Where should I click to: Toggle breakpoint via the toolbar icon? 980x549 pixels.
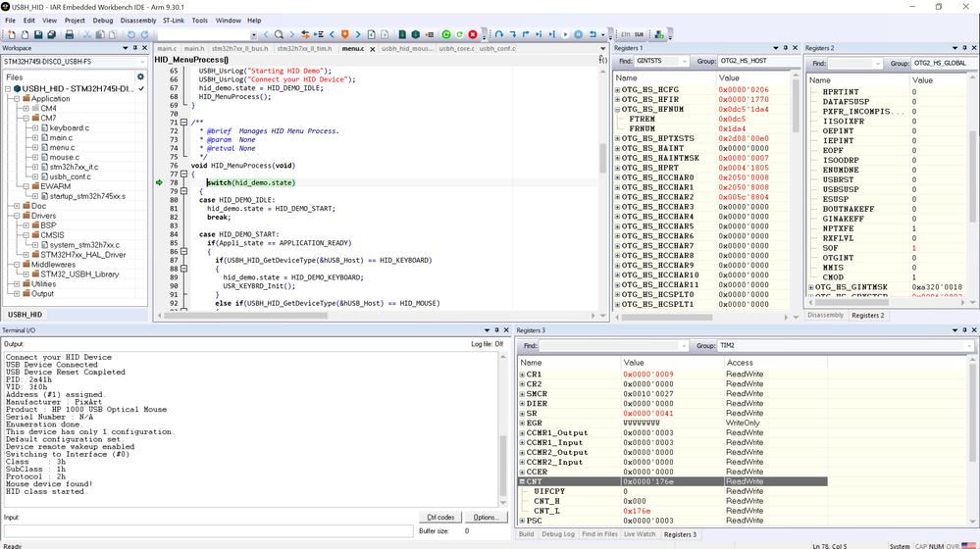[x=430, y=34]
